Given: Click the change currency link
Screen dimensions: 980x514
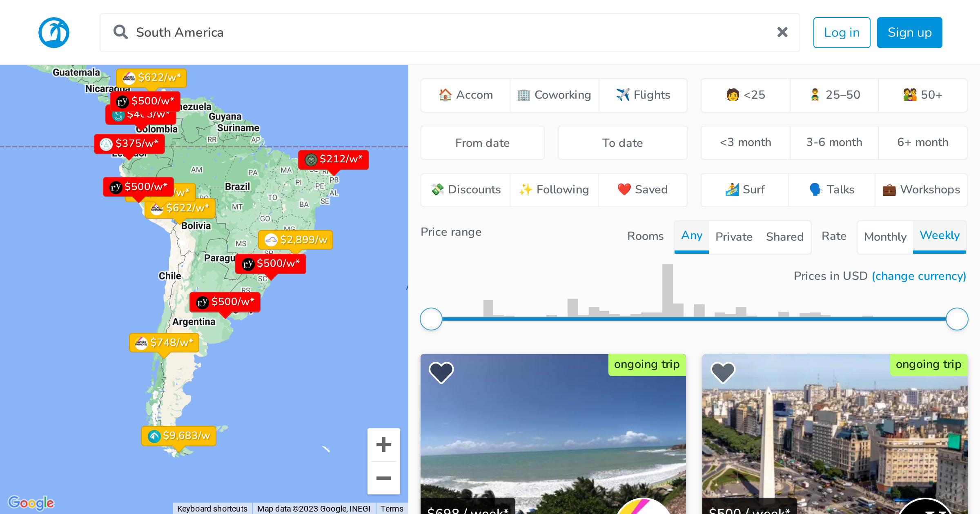Looking at the screenshot, I should pos(919,276).
